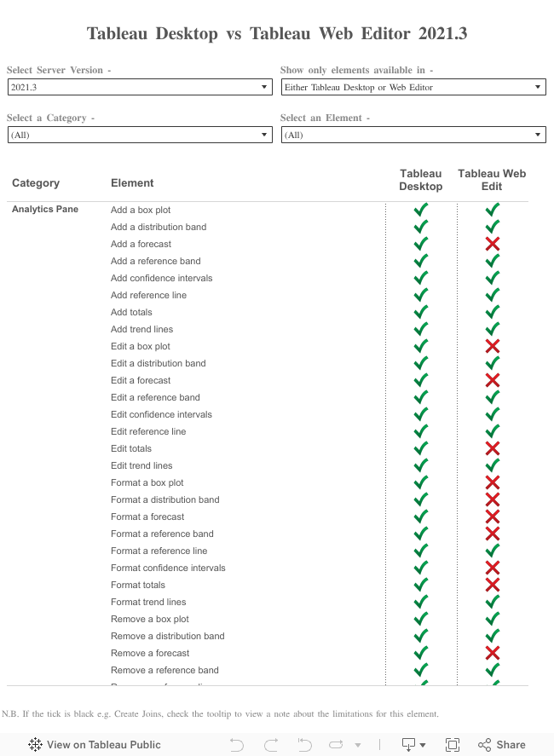The height and width of the screenshot is (756, 554).
Task: Click the Tableau Web Edit column header
Action: click(x=492, y=180)
